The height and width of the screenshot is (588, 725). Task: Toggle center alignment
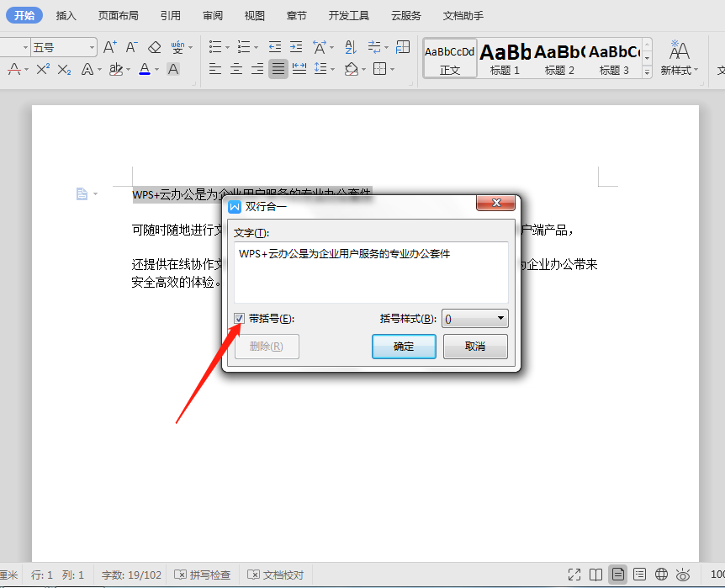pos(236,69)
